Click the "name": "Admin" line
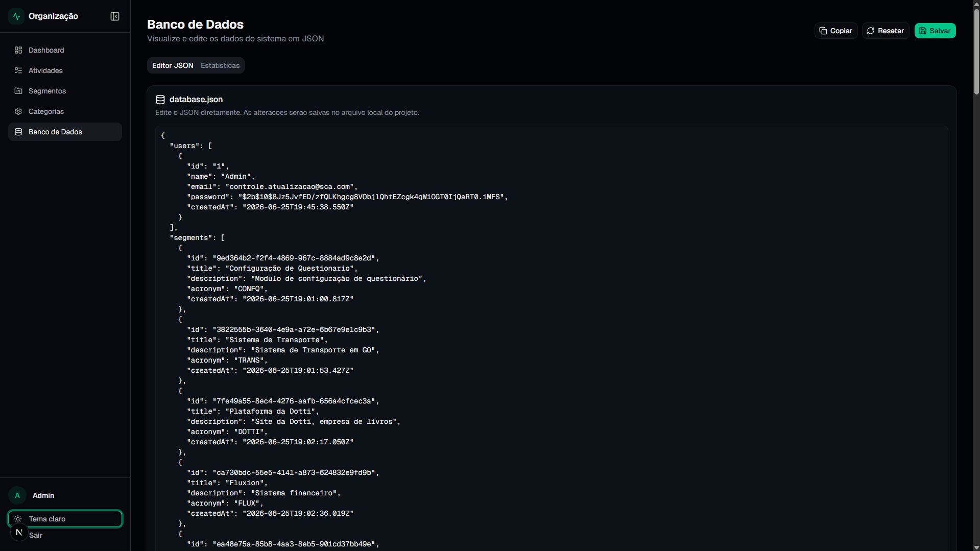 tap(221, 177)
